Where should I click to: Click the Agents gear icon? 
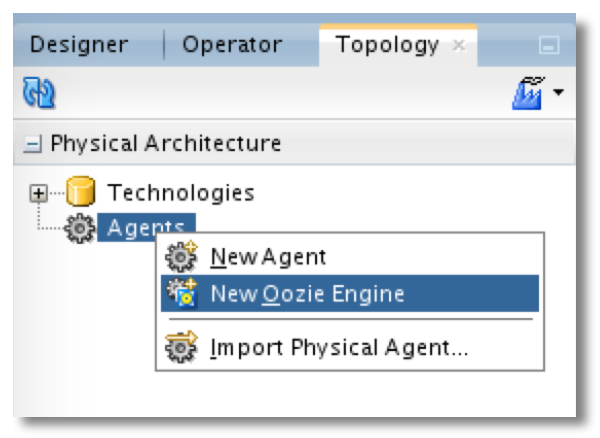tap(80, 228)
